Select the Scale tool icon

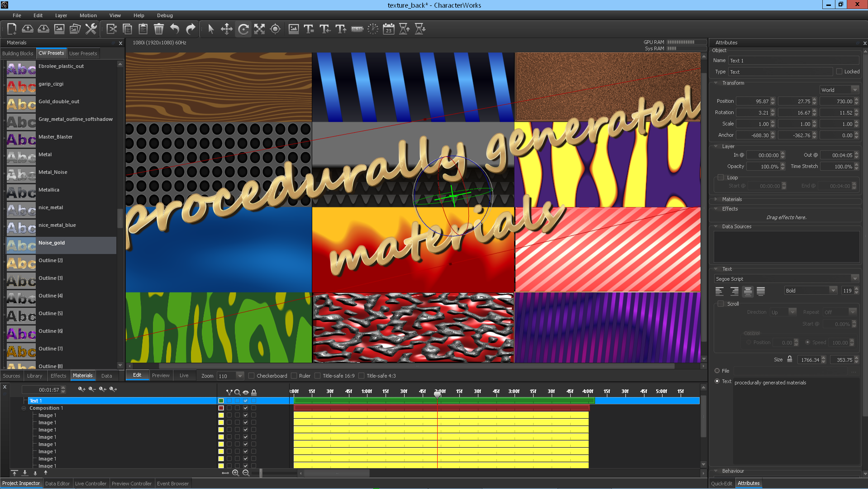click(x=259, y=29)
